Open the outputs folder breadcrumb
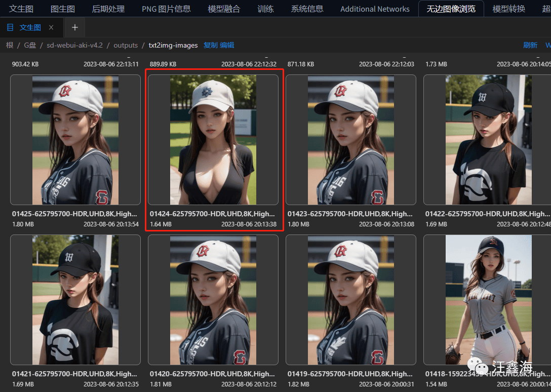Viewport: 551px width, 392px height. click(x=126, y=45)
